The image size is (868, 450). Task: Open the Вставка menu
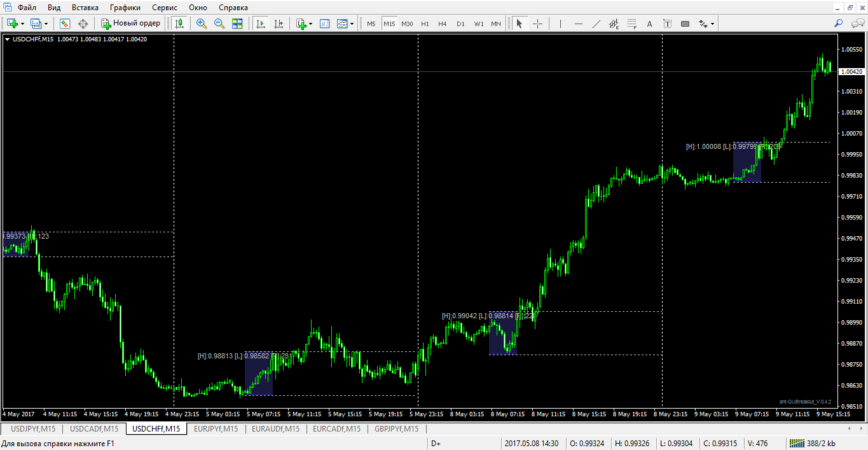point(85,8)
